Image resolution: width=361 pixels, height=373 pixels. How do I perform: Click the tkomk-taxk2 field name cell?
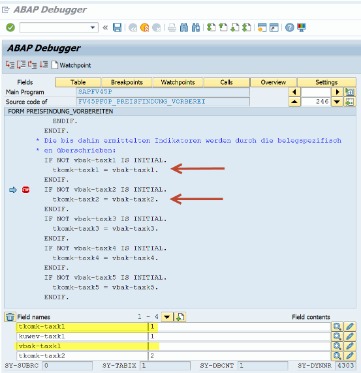[x=82, y=356]
